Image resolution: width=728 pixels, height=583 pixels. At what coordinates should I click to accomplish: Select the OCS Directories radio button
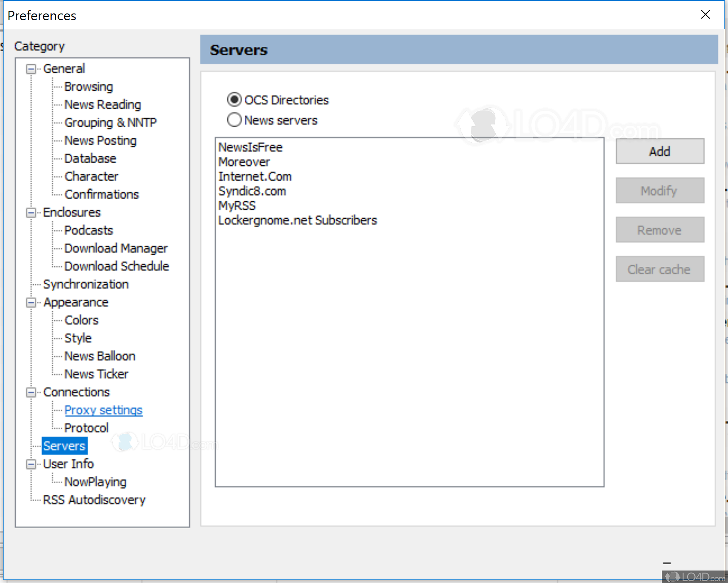234,100
